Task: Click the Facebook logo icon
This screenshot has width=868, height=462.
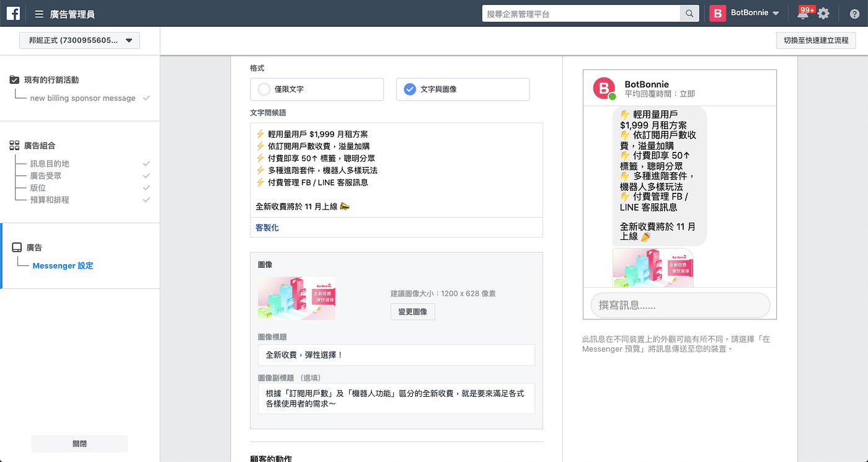Action: click(13, 13)
